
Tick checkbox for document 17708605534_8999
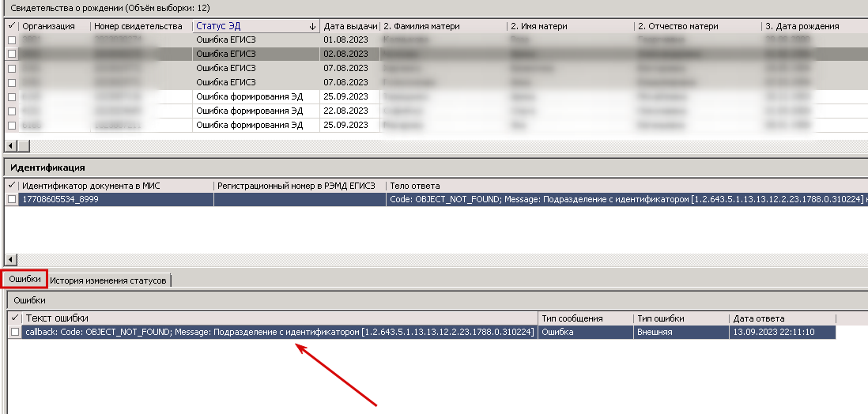click(12, 199)
